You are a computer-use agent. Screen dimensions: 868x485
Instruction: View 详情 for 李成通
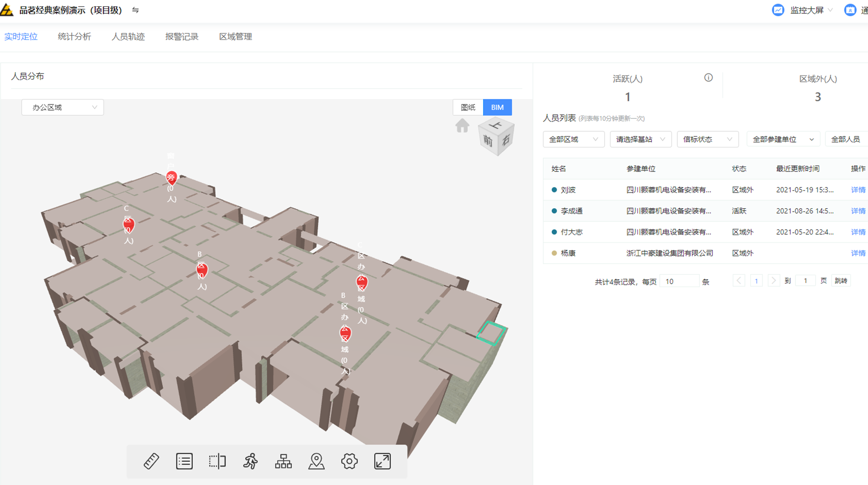pos(858,211)
